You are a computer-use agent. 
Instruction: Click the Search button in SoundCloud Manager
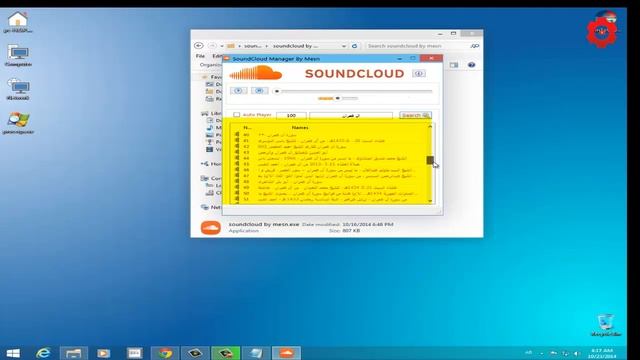(x=415, y=116)
